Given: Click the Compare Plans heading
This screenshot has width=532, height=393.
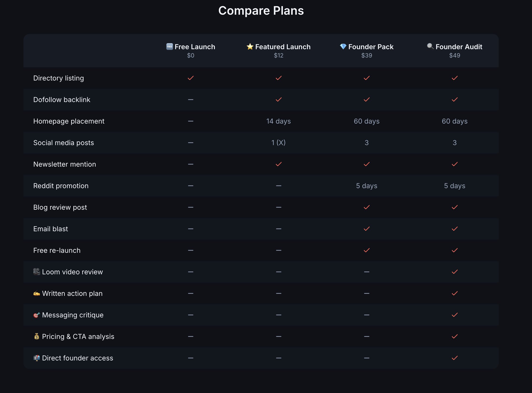Looking at the screenshot, I should tap(261, 11).
